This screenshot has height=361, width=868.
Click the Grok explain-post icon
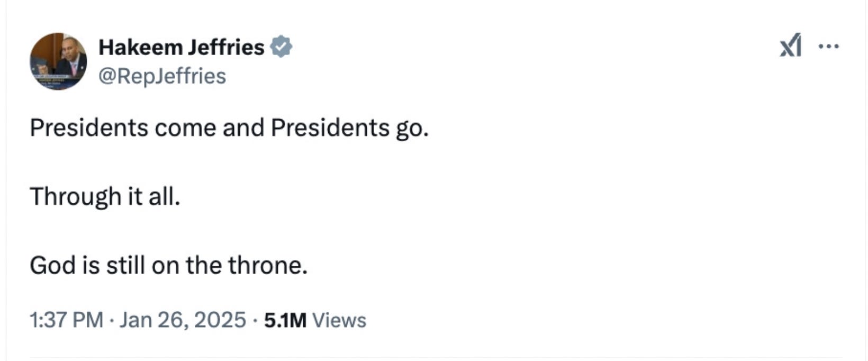[791, 46]
